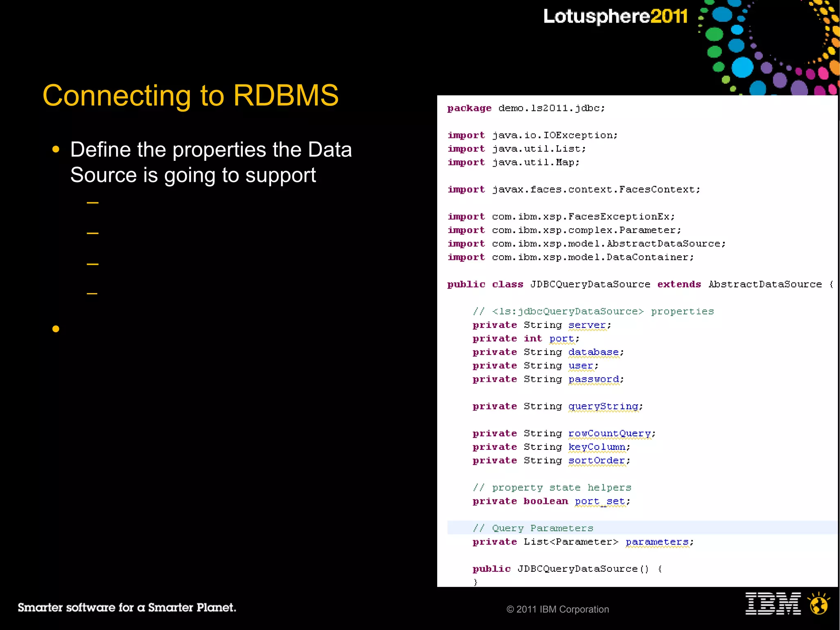This screenshot has width=840, height=630.
Task: Click 'Source is going to support' line
Action: point(193,175)
